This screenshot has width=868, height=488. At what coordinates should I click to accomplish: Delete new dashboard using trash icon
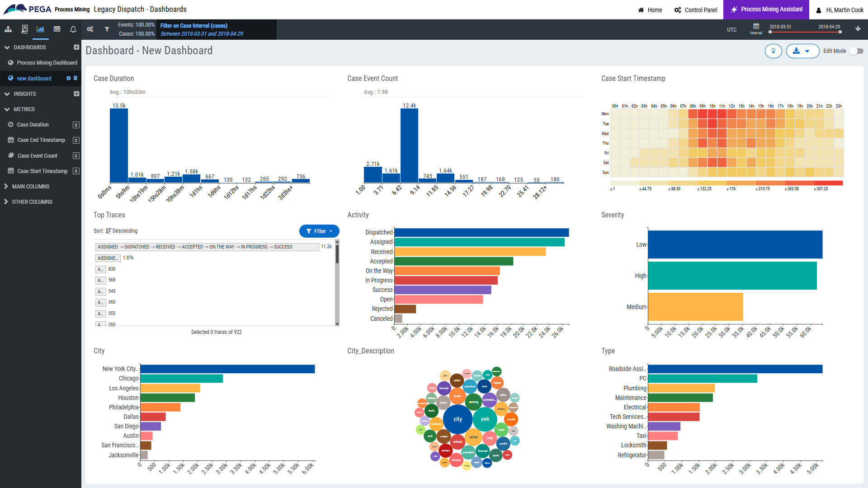(x=75, y=78)
